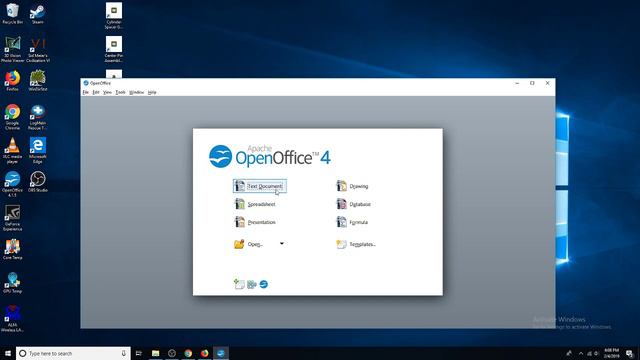
Task: Click the OpenOffice title bar logo icon
Action: point(86,83)
